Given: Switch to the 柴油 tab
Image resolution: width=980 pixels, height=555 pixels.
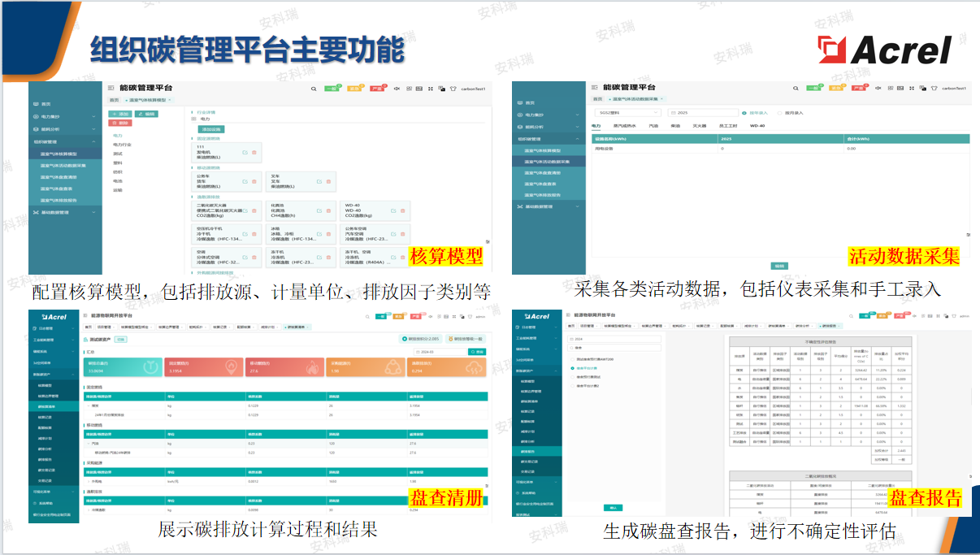Looking at the screenshot, I should coord(675,126).
